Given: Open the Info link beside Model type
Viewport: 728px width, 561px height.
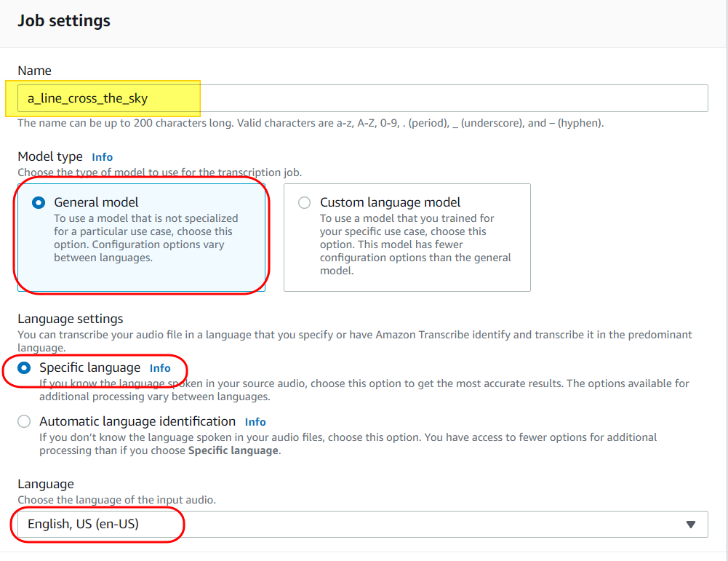Looking at the screenshot, I should [102, 157].
